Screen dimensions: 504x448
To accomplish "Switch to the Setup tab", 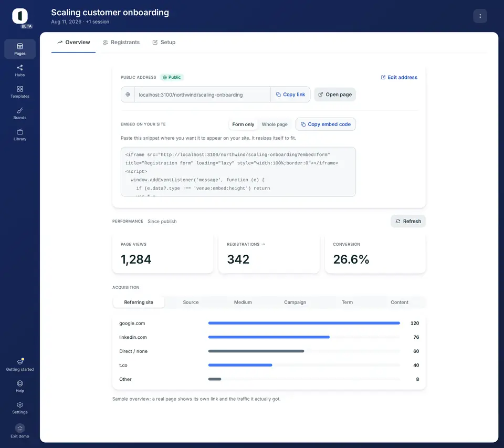I will [x=164, y=42].
